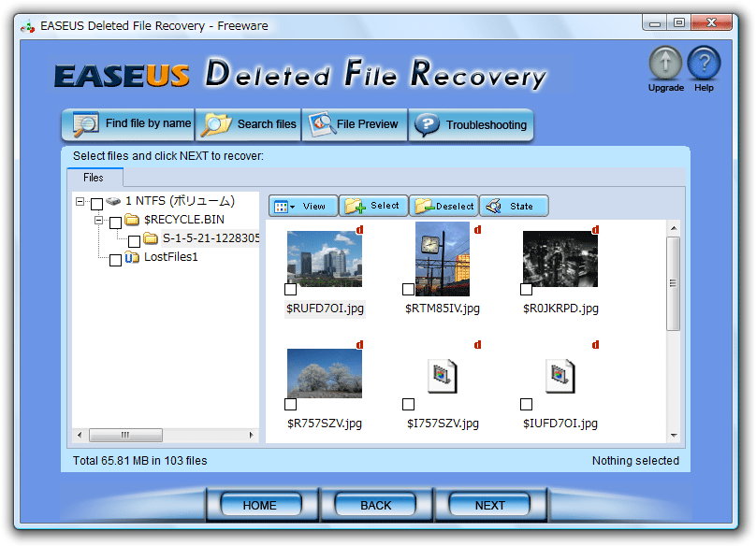Click the NTFS volume drive icon
The height and width of the screenshot is (546, 756).
(x=113, y=201)
